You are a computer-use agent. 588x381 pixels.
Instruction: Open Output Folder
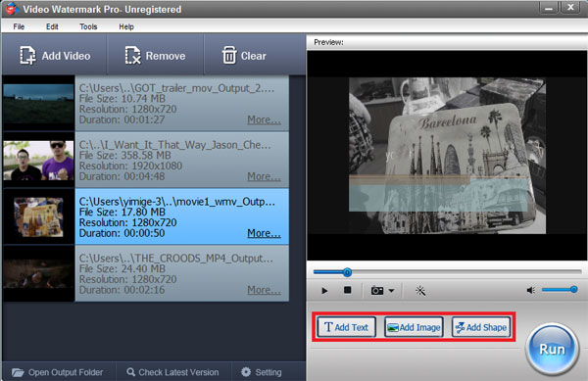[58, 372]
